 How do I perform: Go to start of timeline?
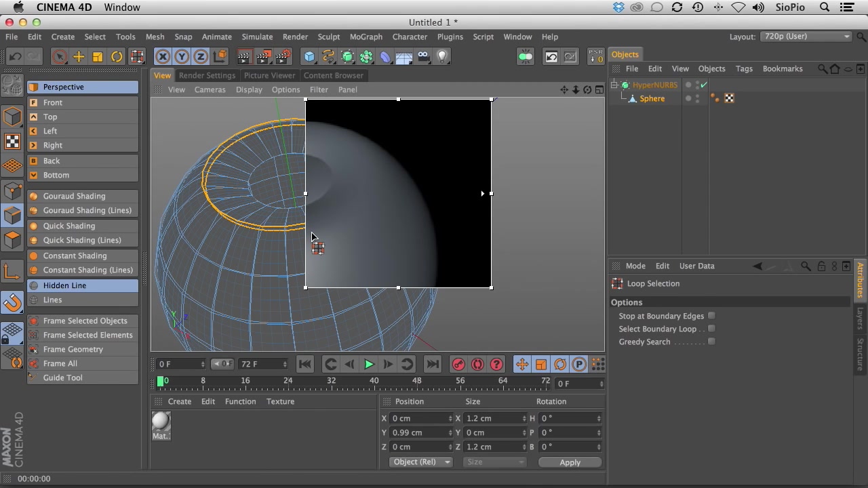(x=305, y=365)
